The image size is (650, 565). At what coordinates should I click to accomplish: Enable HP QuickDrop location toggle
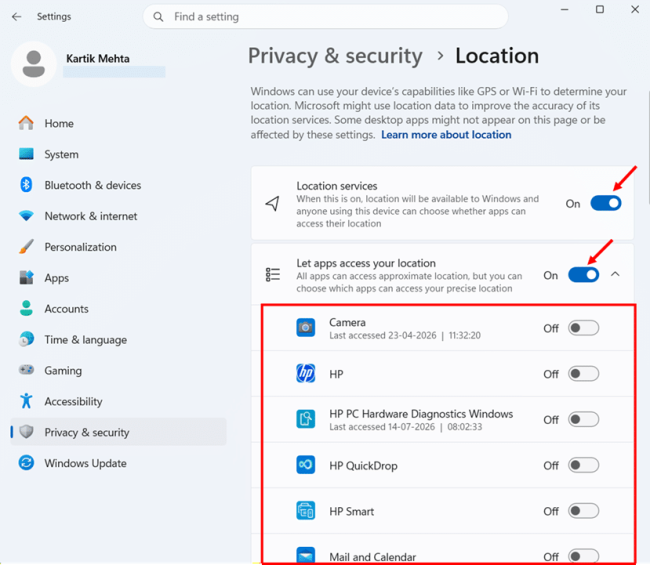583,465
